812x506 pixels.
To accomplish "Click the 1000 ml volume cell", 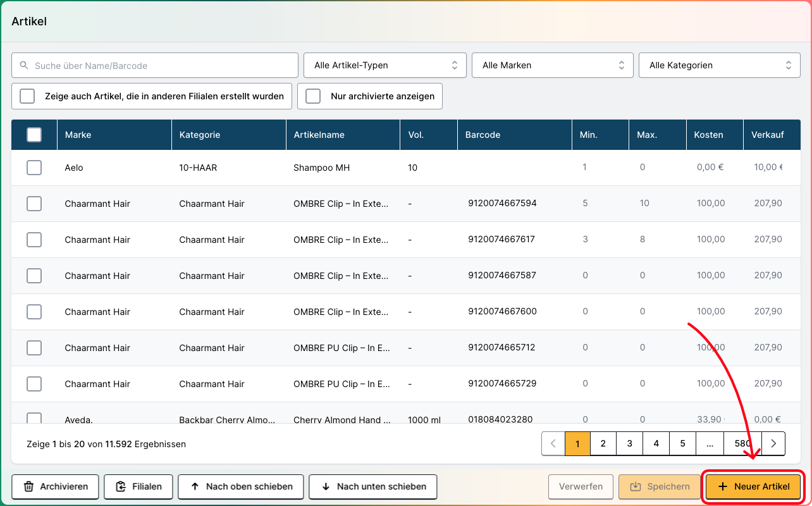I will (x=424, y=419).
